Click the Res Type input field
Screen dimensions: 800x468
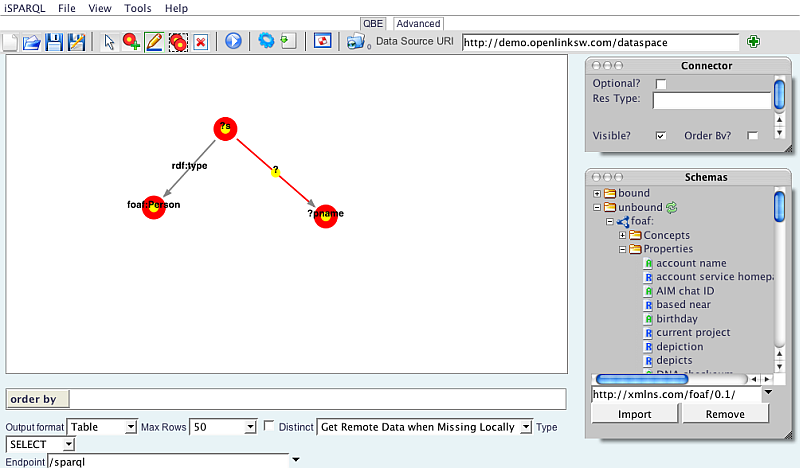coord(712,101)
